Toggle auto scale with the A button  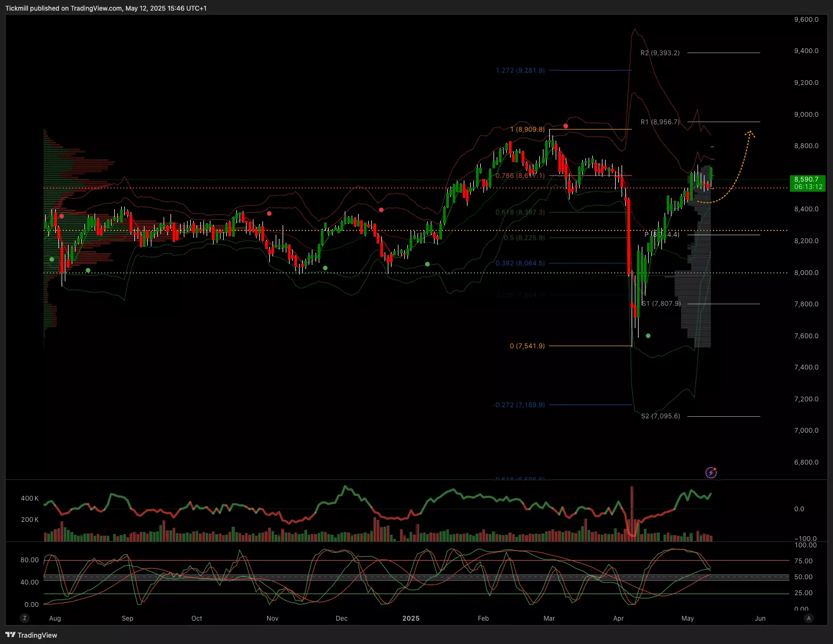click(x=809, y=618)
